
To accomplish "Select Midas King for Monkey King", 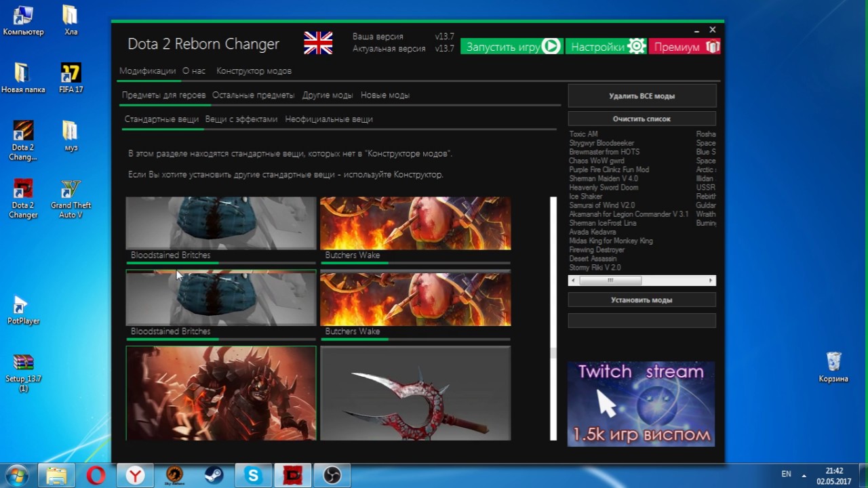I will (611, 241).
